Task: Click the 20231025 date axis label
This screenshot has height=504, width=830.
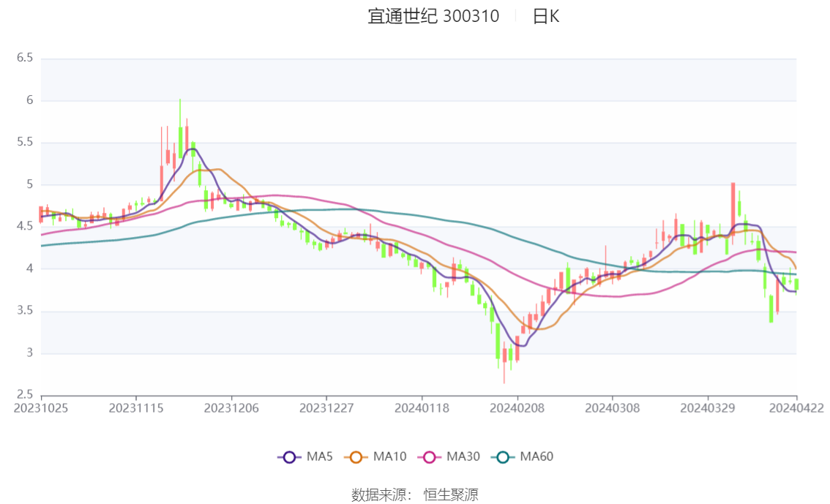Action: pyautogui.click(x=41, y=409)
